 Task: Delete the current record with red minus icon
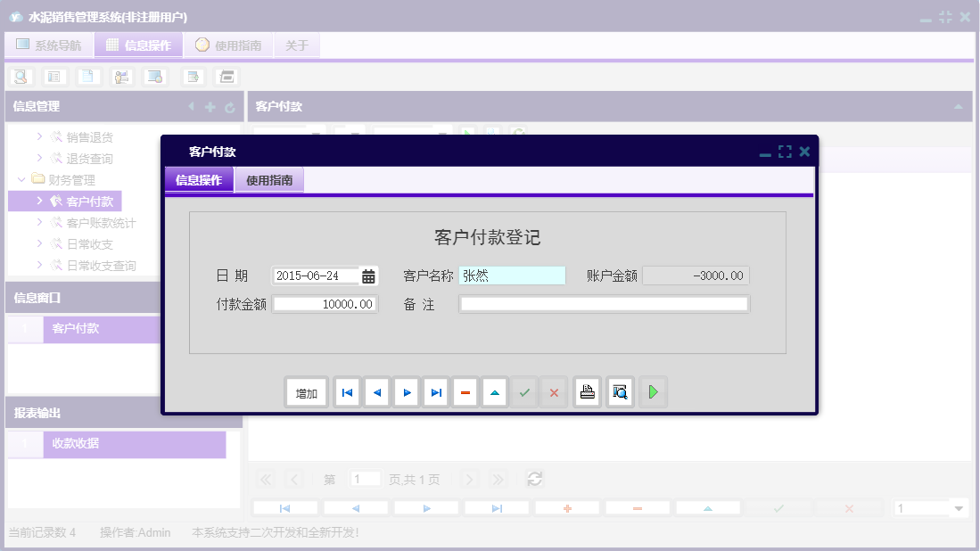click(x=465, y=391)
